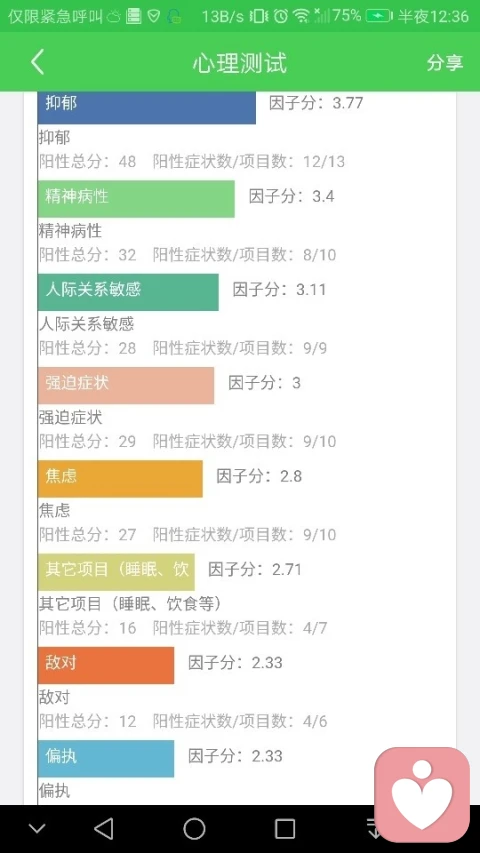Tap the teal 人际关系敏感 bar
Viewport: 480px width, 853px height.
(x=128, y=292)
